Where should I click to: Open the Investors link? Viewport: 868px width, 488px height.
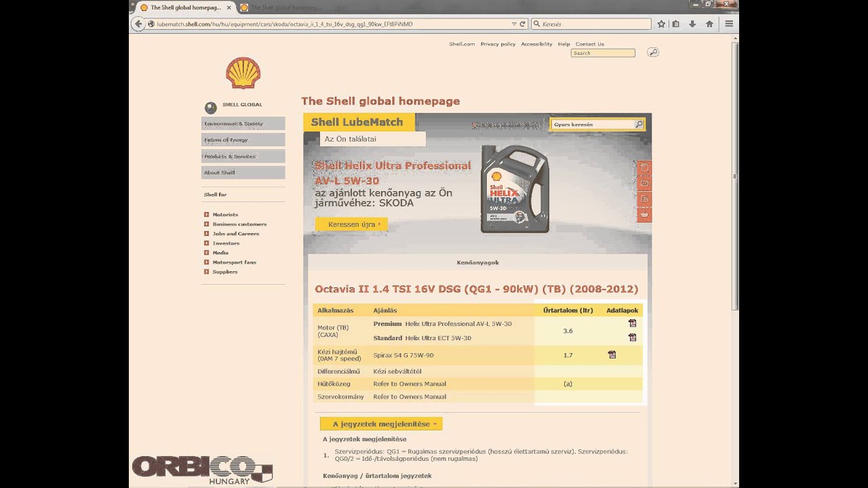pyautogui.click(x=226, y=243)
